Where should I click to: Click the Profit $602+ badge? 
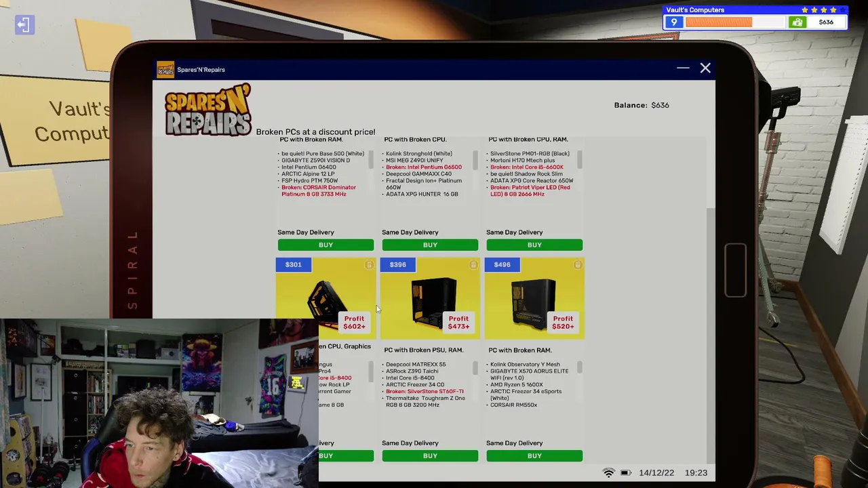[354, 323]
